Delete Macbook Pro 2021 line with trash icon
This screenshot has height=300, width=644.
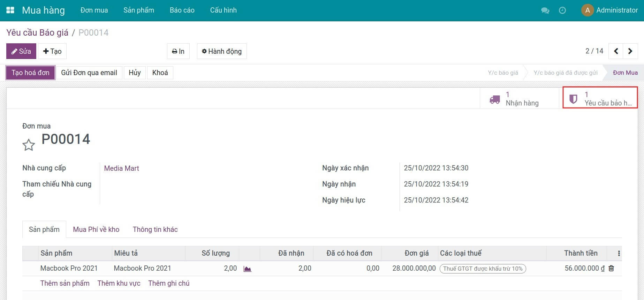[x=611, y=268]
